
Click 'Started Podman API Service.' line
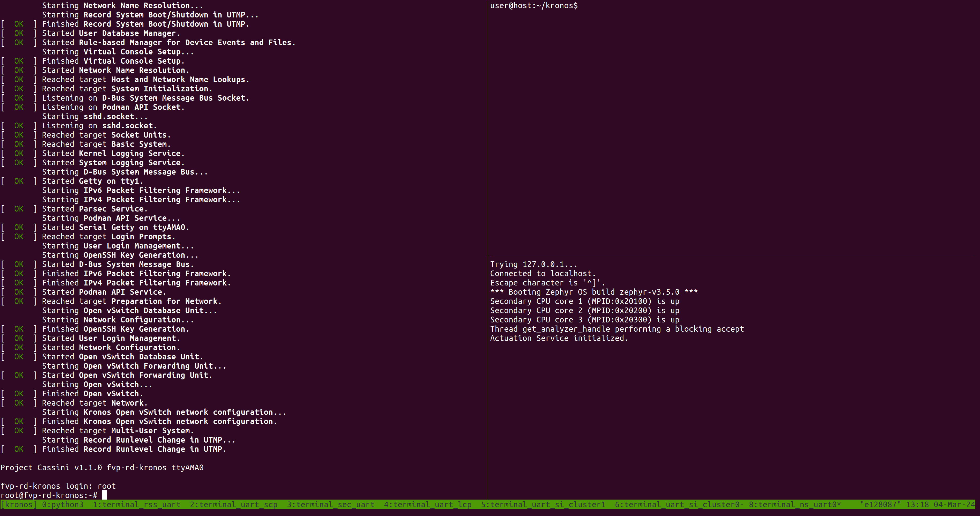point(104,292)
